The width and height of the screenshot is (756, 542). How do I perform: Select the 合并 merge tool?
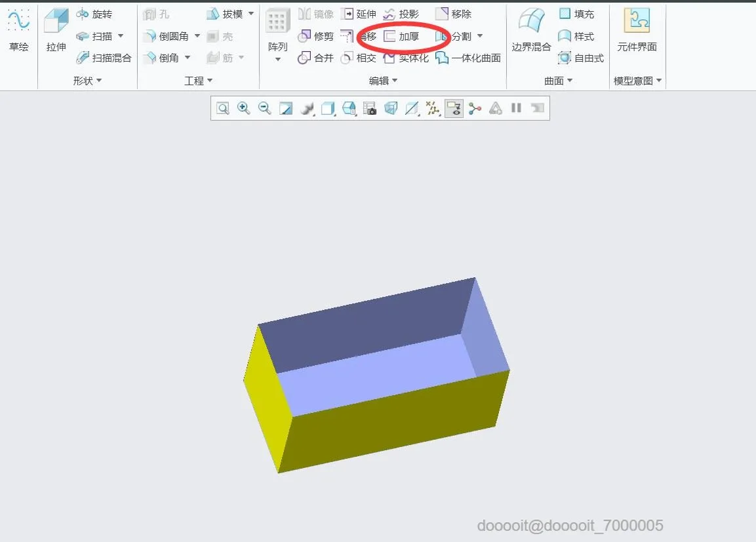[x=316, y=58]
